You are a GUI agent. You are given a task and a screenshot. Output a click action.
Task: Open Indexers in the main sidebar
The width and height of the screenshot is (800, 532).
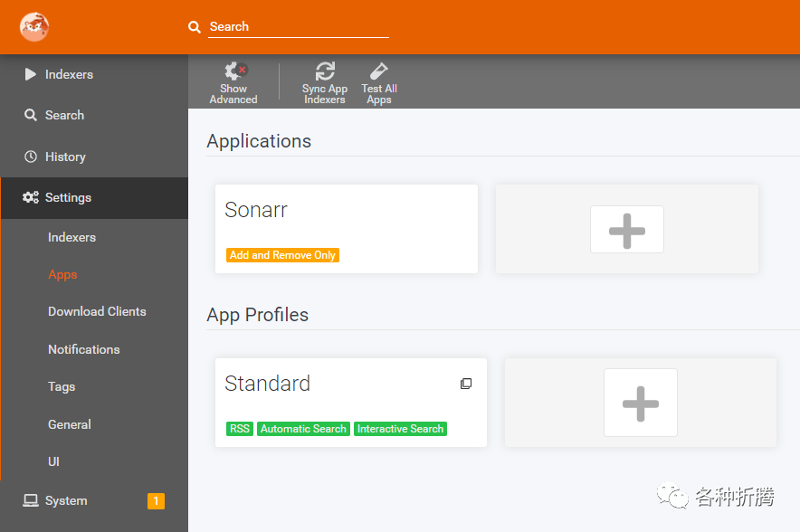[x=69, y=74]
